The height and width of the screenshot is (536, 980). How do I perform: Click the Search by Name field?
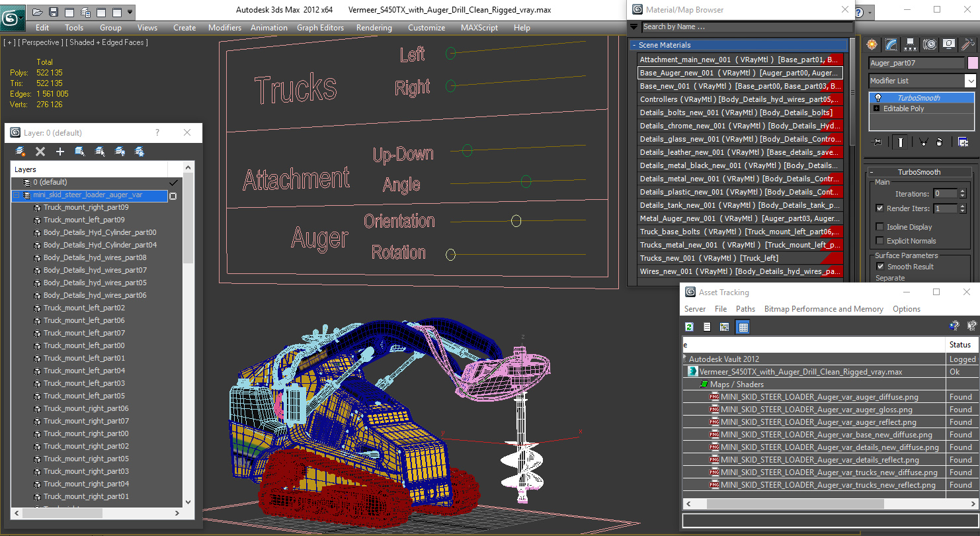747,27
